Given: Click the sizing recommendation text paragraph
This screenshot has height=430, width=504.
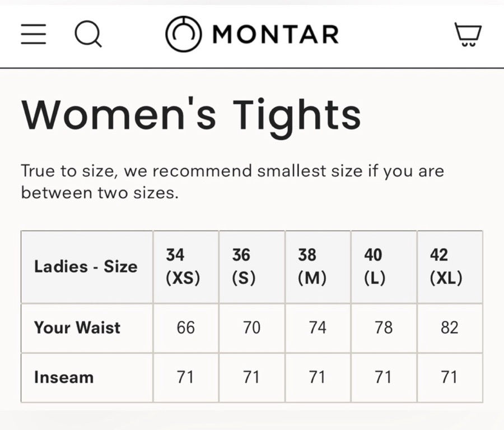Looking at the screenshot, I should point(232,181).
